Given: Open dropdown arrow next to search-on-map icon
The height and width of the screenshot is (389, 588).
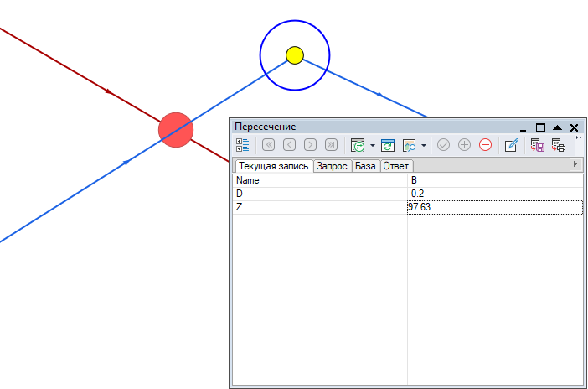Looking at the screenshot, I should pos(424,146).
